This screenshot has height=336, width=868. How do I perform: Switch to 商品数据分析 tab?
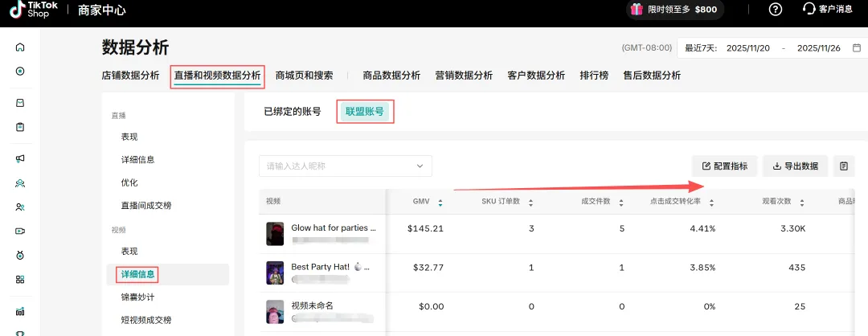(391, 76)
